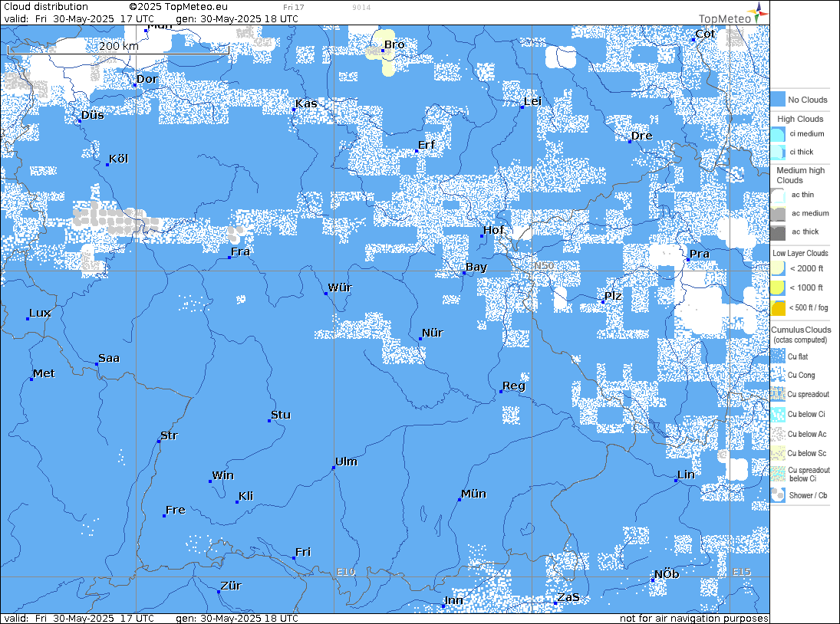Click the Fra city label
Viewport: 840px width, 624px height.
click(x=240, y=251)
